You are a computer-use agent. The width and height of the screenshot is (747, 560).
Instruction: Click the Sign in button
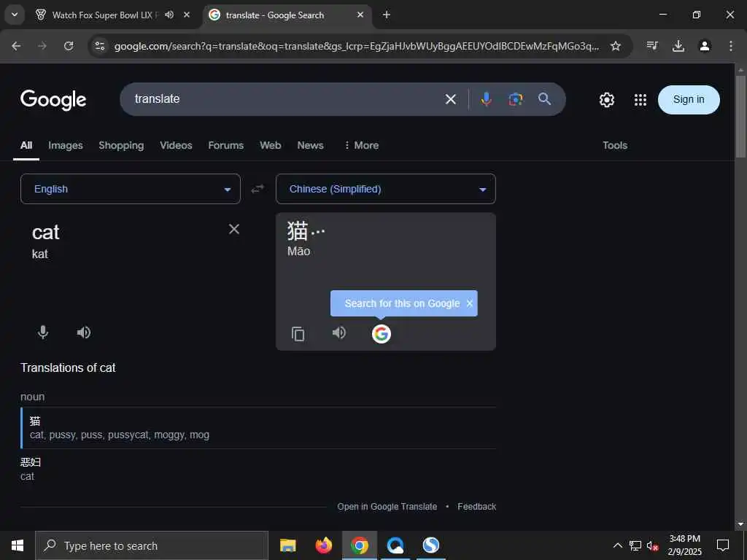coord(689,99)
